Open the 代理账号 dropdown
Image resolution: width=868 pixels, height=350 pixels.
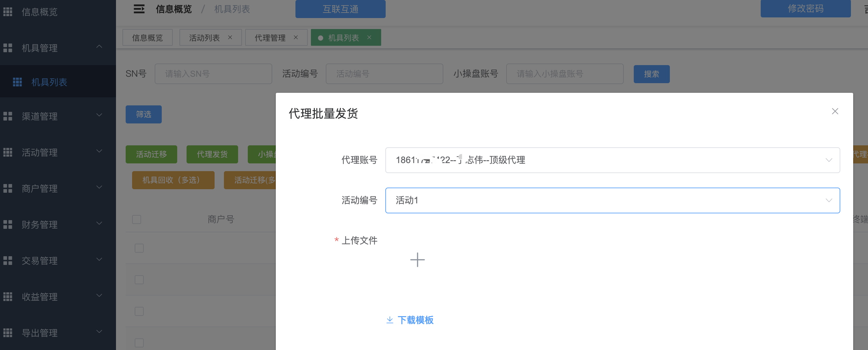[612, 160]
